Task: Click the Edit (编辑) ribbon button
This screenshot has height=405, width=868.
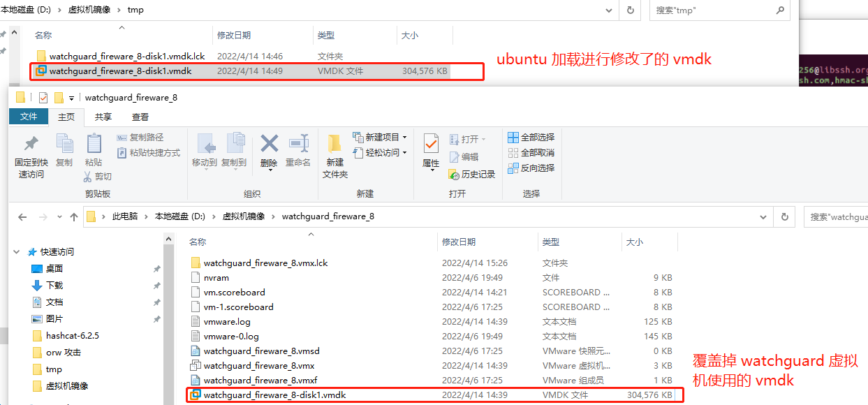Action: [464, 157]
